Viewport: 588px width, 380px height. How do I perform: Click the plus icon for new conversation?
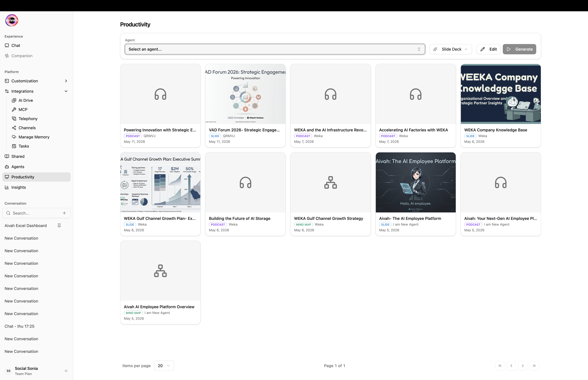[x=64, y=213]
